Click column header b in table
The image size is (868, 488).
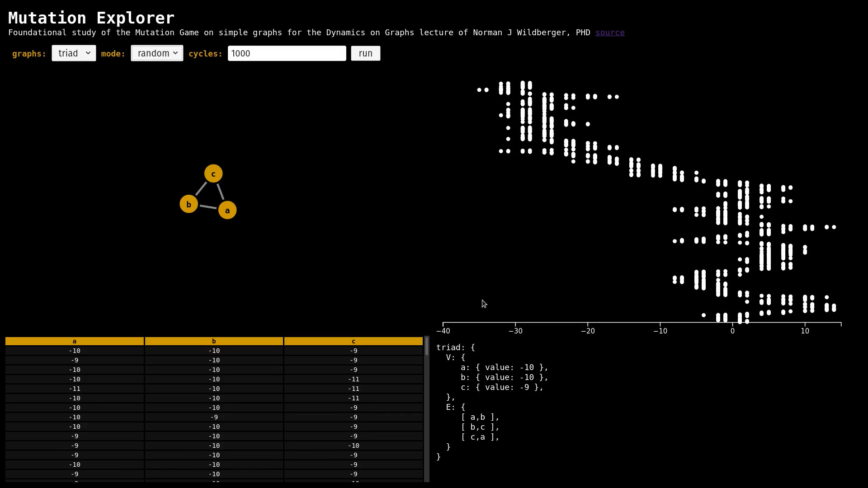click(x=214, y=341)
